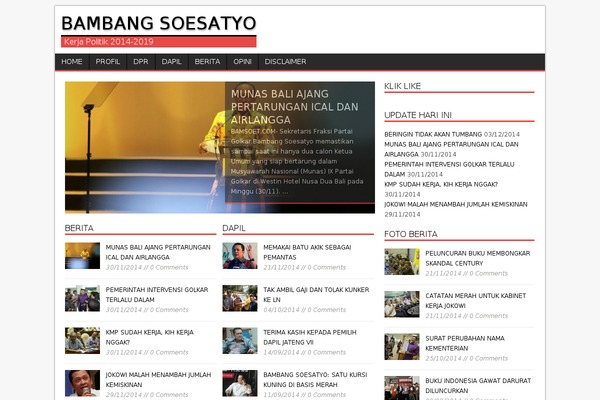The width and height of the screenshot is (600, 400).
Task: Open update link Jokowi Malah Menambah Jumlah Kemiskinan
Action: coord(456,204)
